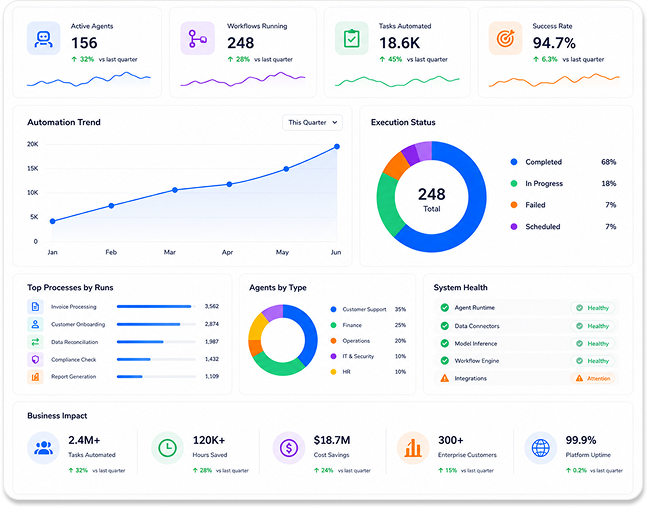Click the Tasks Automated clipboard icon
Viewport: 648px width, 508px height.
tap(352, 38)
